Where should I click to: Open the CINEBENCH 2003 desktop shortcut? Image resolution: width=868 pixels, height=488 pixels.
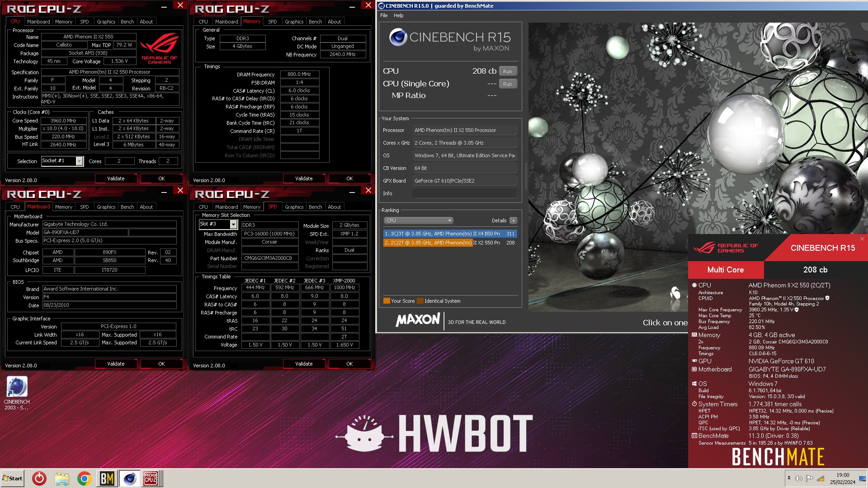point(17,393)
